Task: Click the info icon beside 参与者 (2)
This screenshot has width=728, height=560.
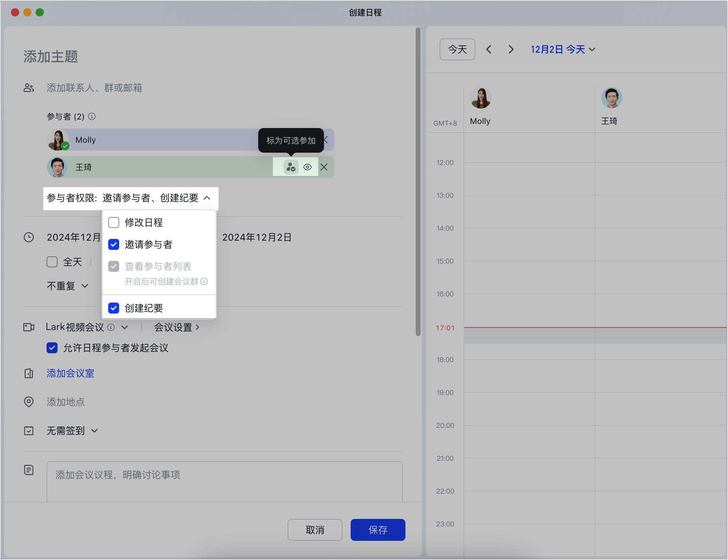Action: click(x=92, y=116)
